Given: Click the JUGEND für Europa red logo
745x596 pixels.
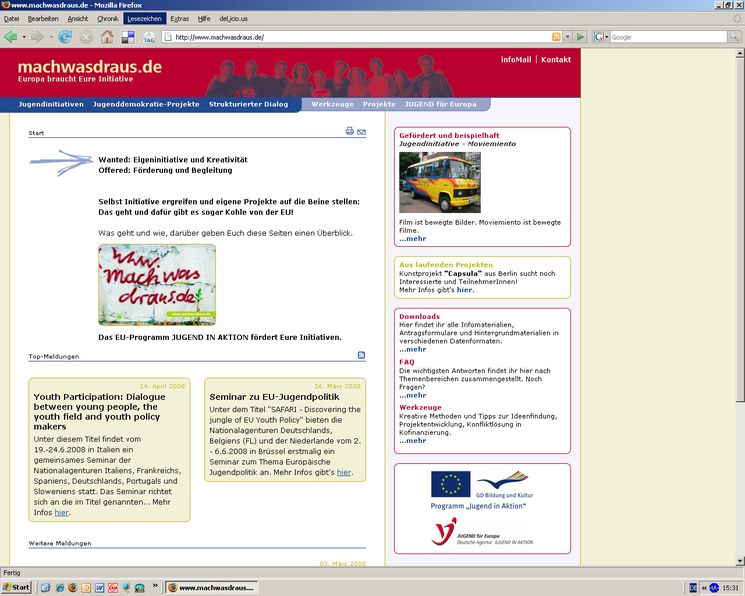Looking at the screenshot, I should [x=481, y=532].
